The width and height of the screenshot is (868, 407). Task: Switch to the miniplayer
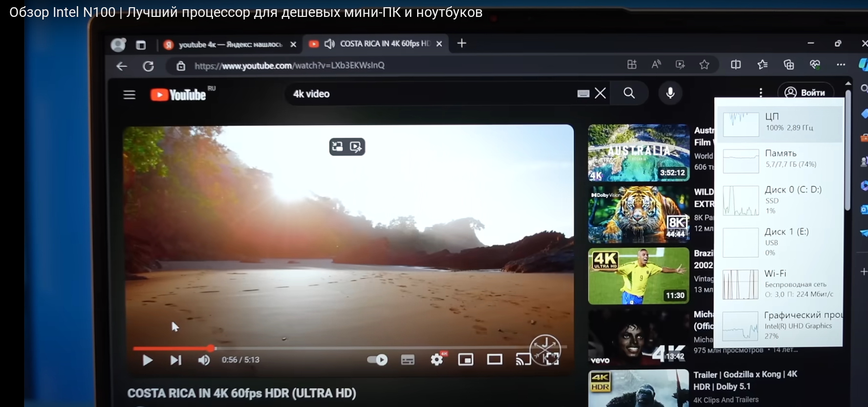[x=466, y=360]
